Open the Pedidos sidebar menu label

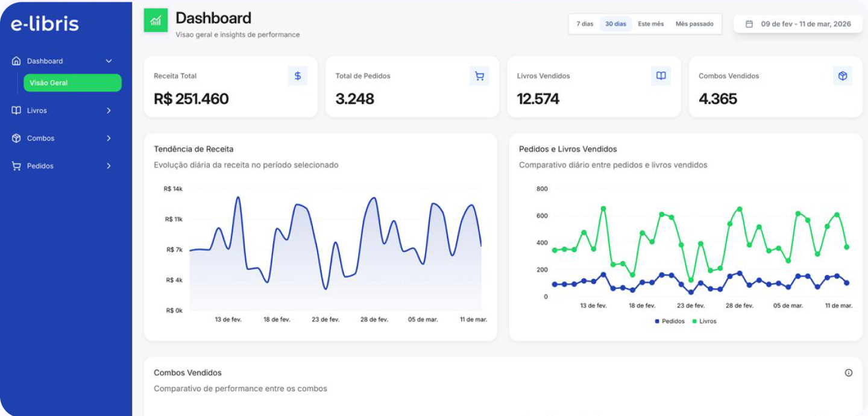pyautogui.click(x=40, y=166)
